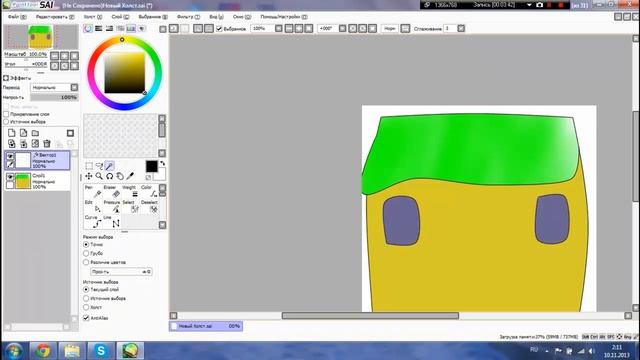The height and width of the screenshot is (360, 640).
Task: Open Google Chrome from the taskbar
Action: [42, 351]
